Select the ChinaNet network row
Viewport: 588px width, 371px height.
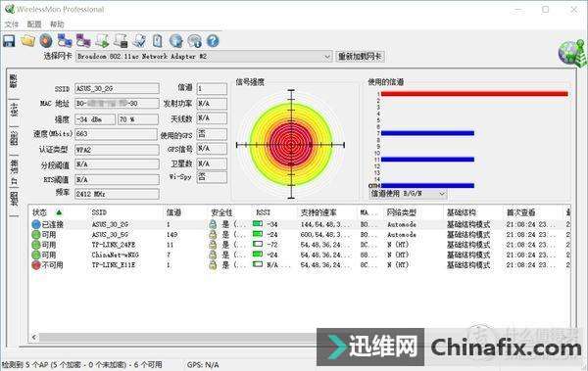(x=299, y=255)
